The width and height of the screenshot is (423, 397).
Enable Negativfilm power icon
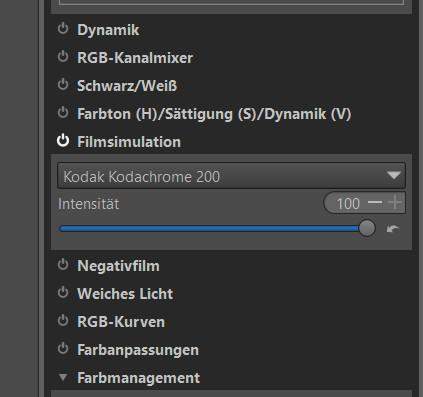coord(63,265)
